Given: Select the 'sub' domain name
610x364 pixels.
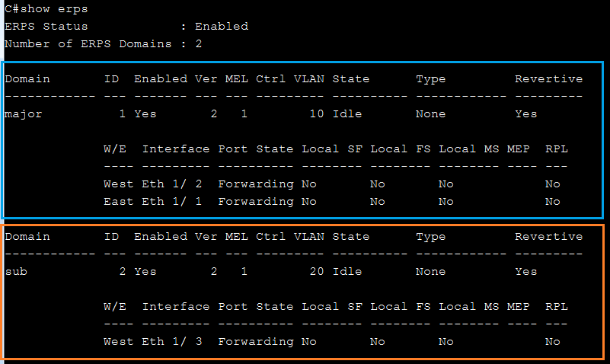Looking at the screenshot, I should point(16,271).
